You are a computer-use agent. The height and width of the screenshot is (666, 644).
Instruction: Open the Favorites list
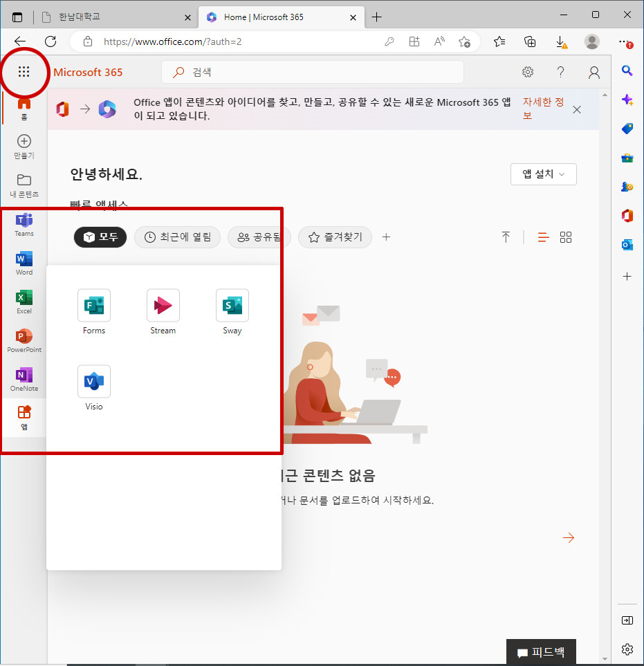tap(499, 41)
